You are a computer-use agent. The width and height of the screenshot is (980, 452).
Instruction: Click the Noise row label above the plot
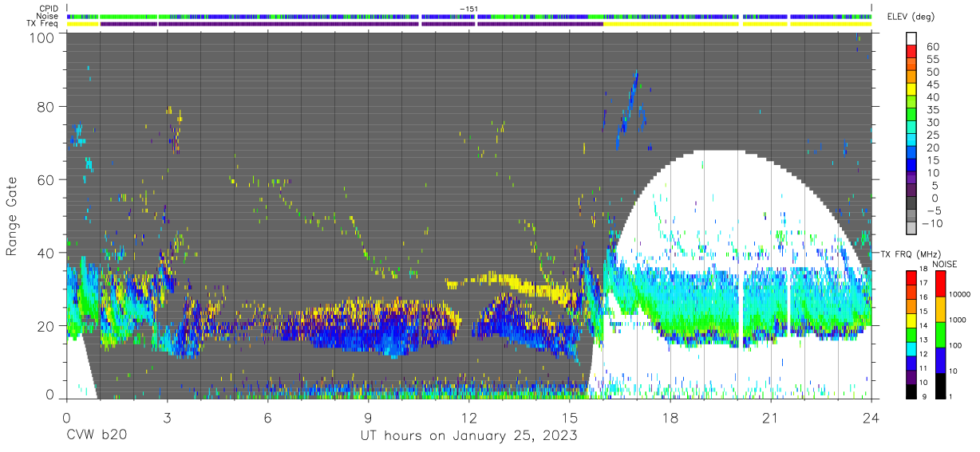(x=47, y=16)
